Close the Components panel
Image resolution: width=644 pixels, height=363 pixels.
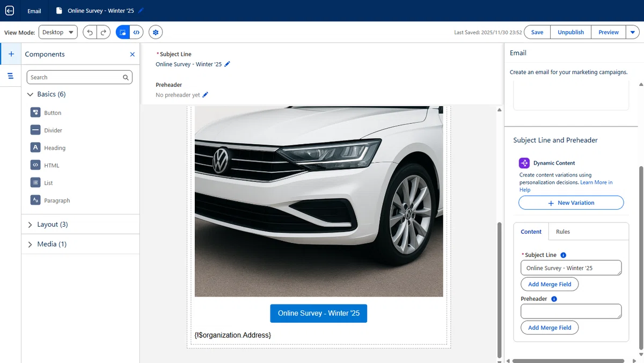tap(133, 54)
